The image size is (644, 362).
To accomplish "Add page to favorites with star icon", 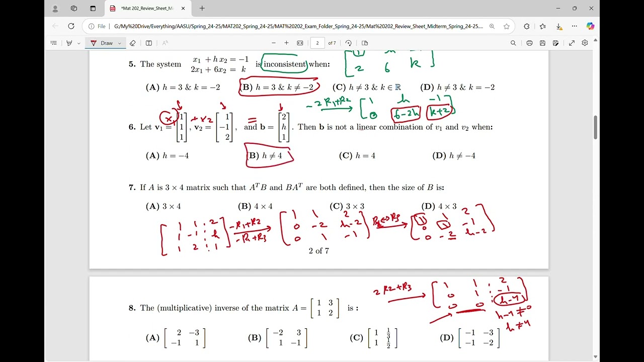I will coord(507,26).
